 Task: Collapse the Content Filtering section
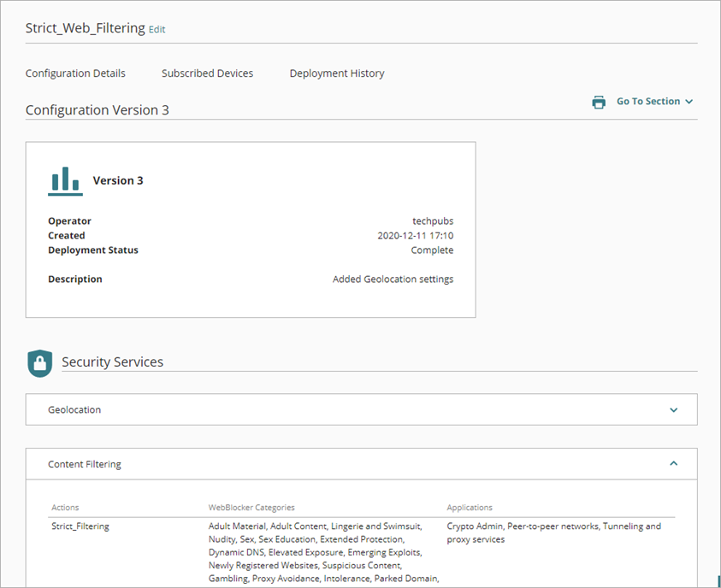[x=674, y=463]
